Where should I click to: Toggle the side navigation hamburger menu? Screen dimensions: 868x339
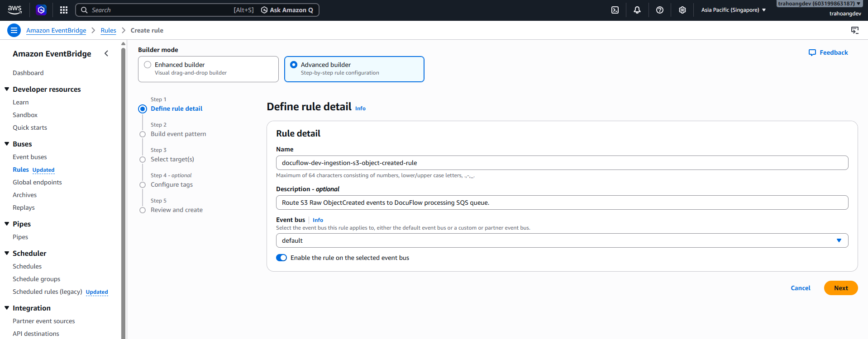pyautogui.click(x=14, y=30)
